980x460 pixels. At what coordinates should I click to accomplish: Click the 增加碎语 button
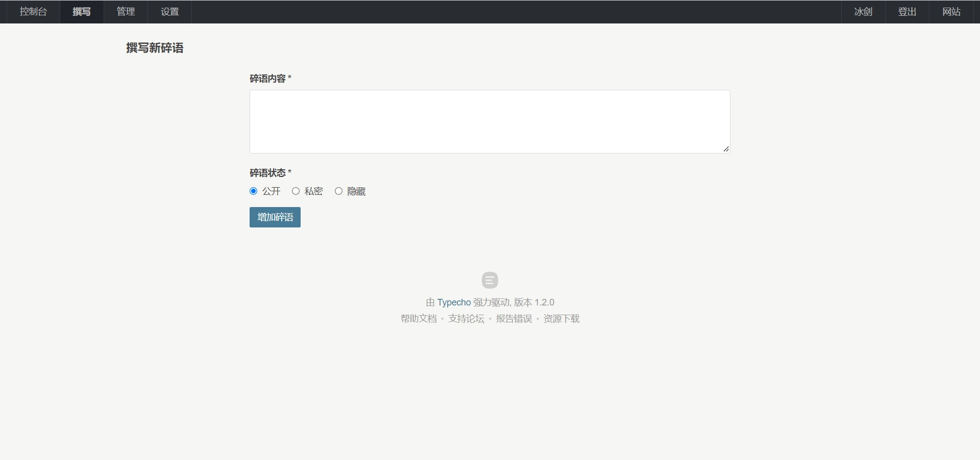275,217
